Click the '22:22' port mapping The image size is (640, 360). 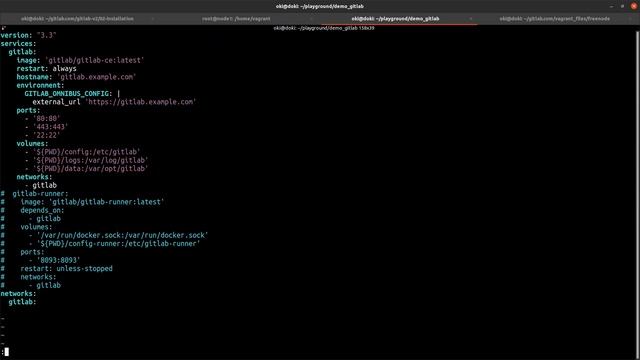point(46,135)
